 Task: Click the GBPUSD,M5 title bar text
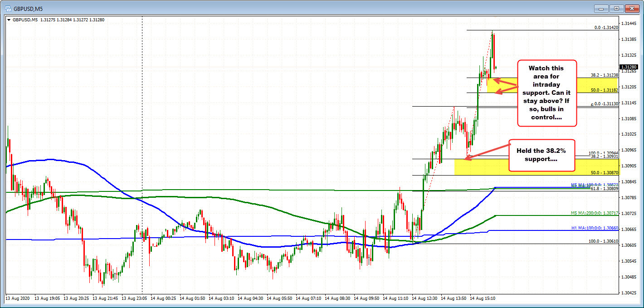click(28, 8)
